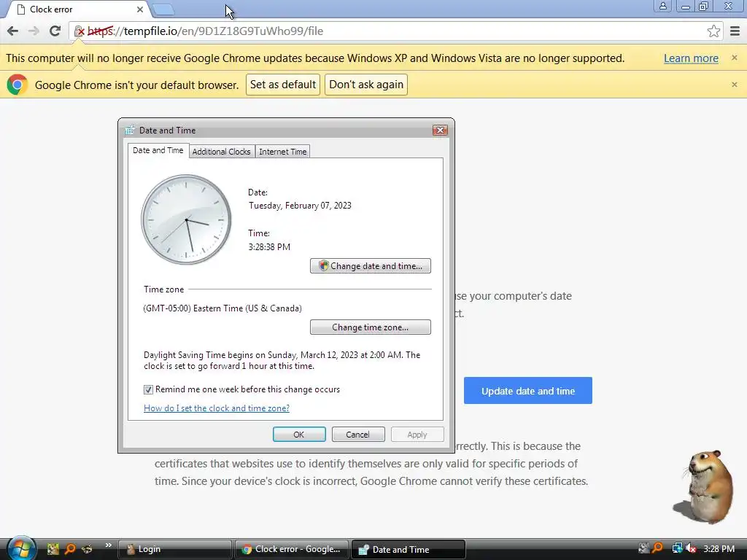Click the Set as default button

(283, 85)
